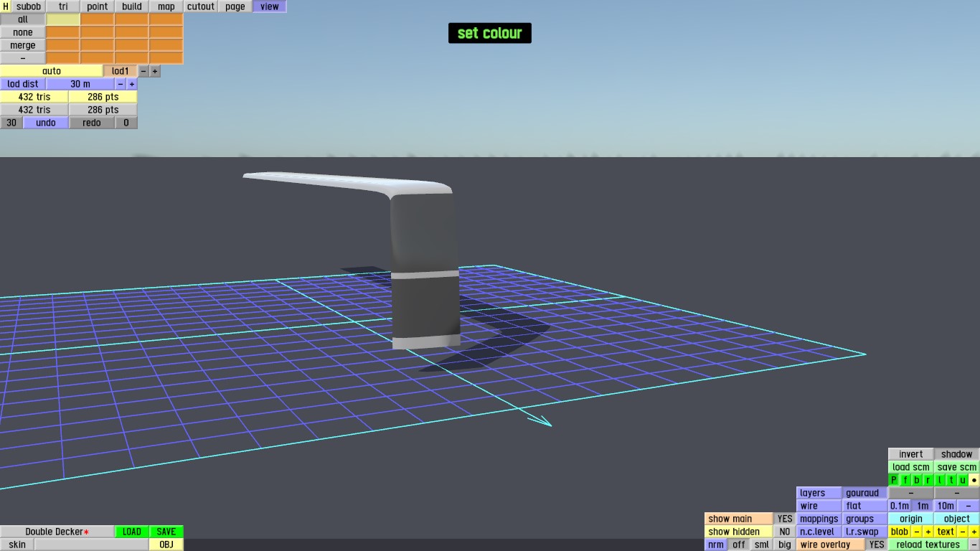Click the Double Decker model name

coord(57,532)
